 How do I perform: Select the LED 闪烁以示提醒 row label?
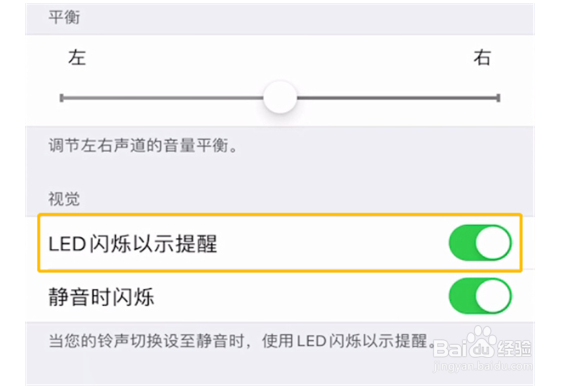[x=133, y=244]
